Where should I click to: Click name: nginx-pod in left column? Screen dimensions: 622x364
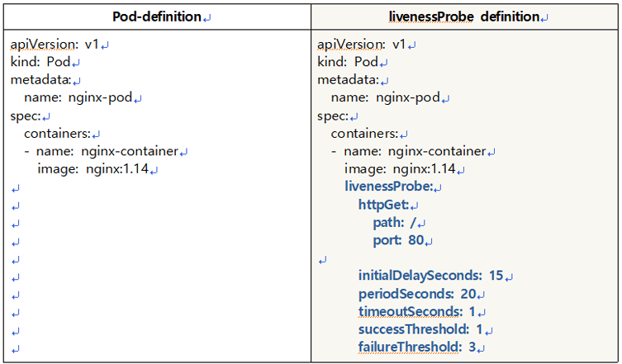78,98
